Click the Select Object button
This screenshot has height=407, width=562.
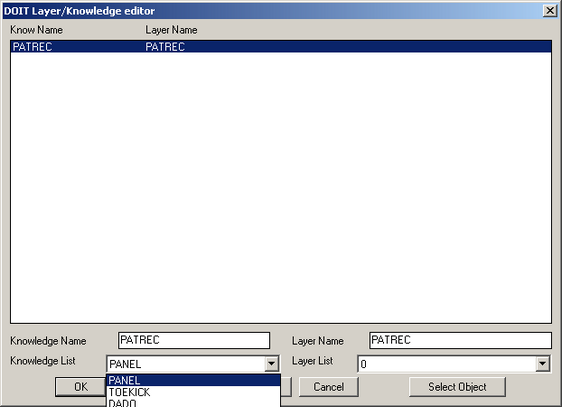coord(457,387)
